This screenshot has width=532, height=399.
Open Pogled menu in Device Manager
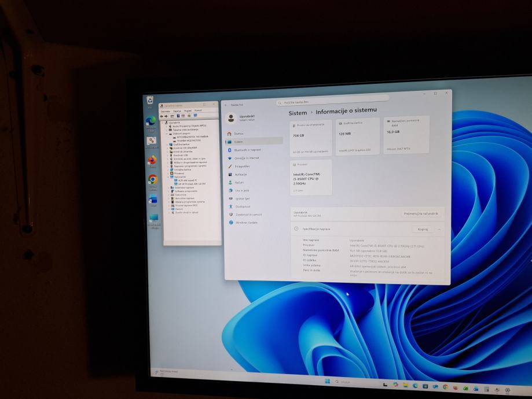tap(188, 110)
